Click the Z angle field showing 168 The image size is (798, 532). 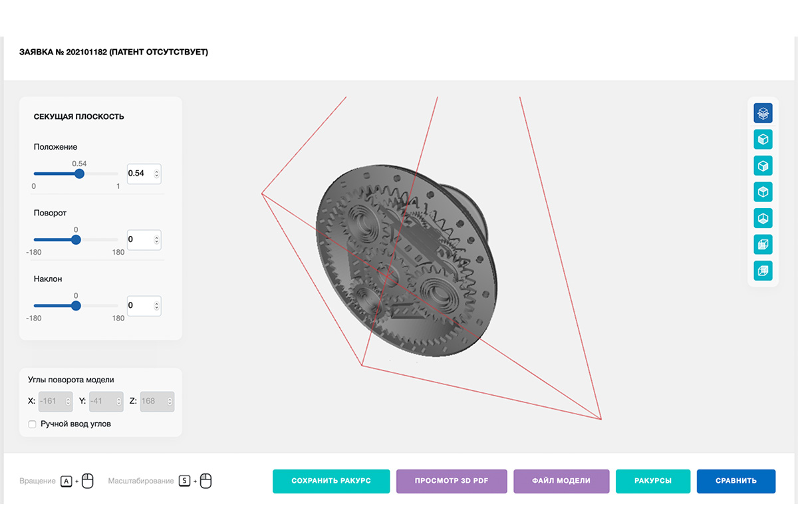[x=157, y=401]
